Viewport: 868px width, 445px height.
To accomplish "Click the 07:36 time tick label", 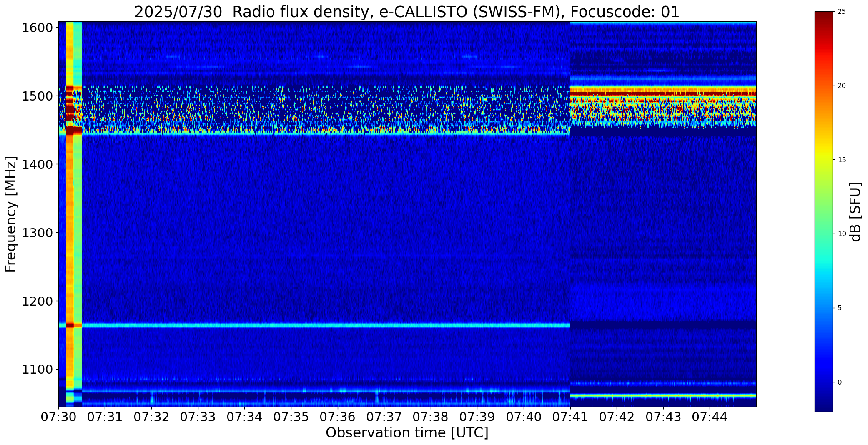I will (338, 417).
